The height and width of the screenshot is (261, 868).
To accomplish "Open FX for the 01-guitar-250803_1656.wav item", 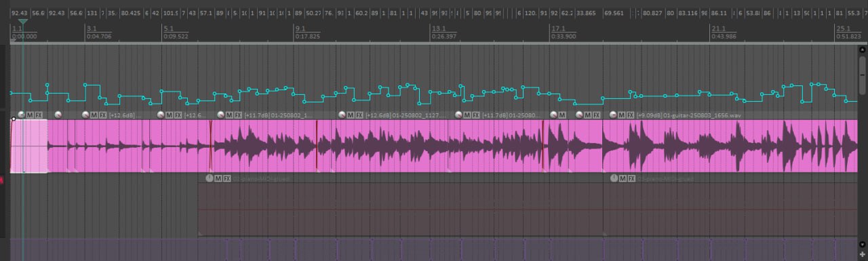I will coord(631,115).
